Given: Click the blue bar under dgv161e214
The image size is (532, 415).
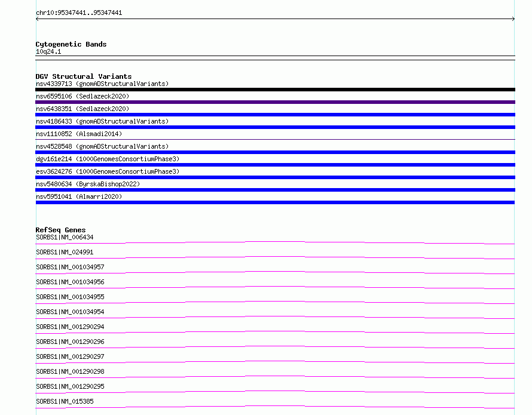Looking at the screenshot, I should click(x=275, y=165).
